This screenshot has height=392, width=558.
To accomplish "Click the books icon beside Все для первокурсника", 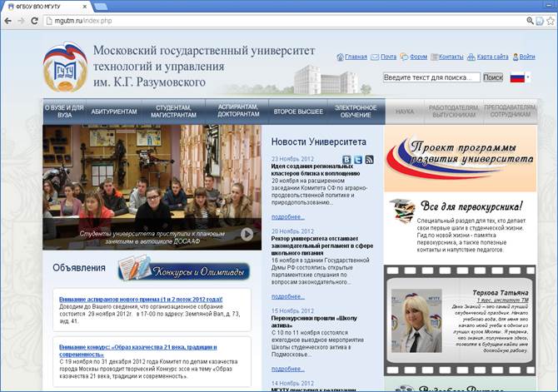I will pyautogui.click(x=403, y=211).
